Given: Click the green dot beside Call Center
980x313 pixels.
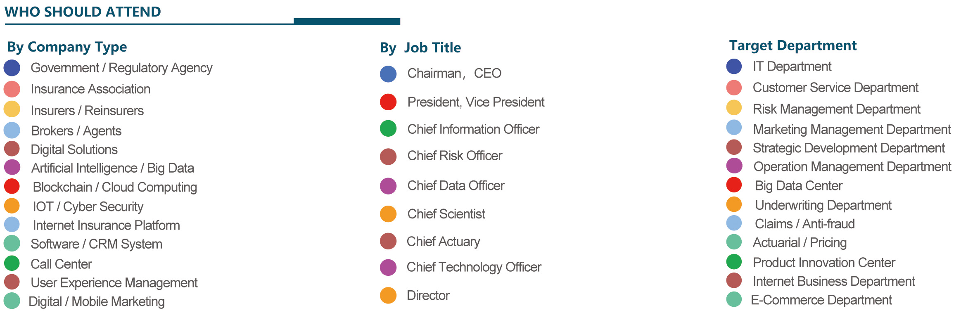Looking at the screenshot, I should [12, 263].
